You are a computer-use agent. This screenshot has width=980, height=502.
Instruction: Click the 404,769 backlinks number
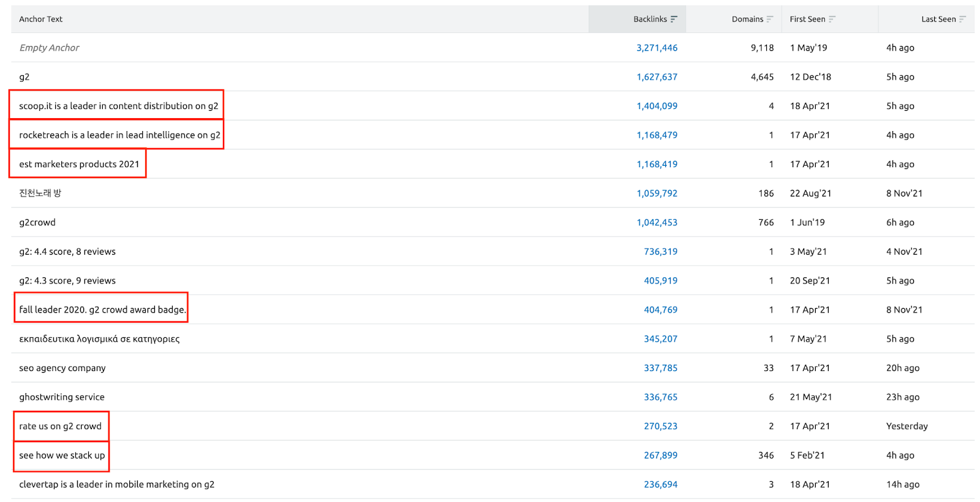pos(660,310)
